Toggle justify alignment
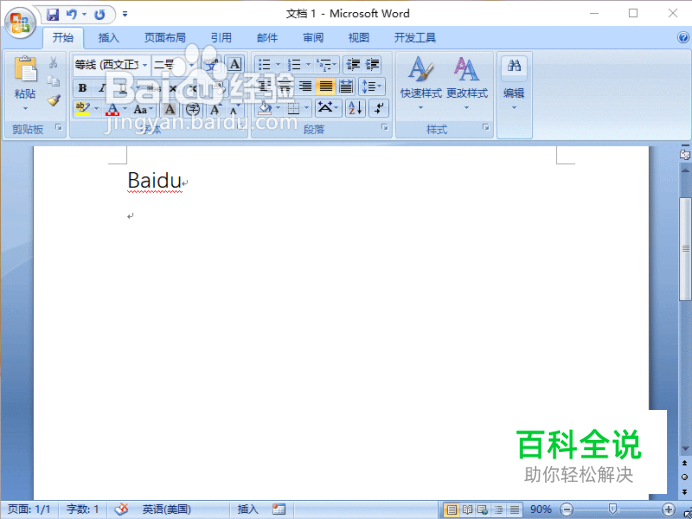 click(326, 86)
